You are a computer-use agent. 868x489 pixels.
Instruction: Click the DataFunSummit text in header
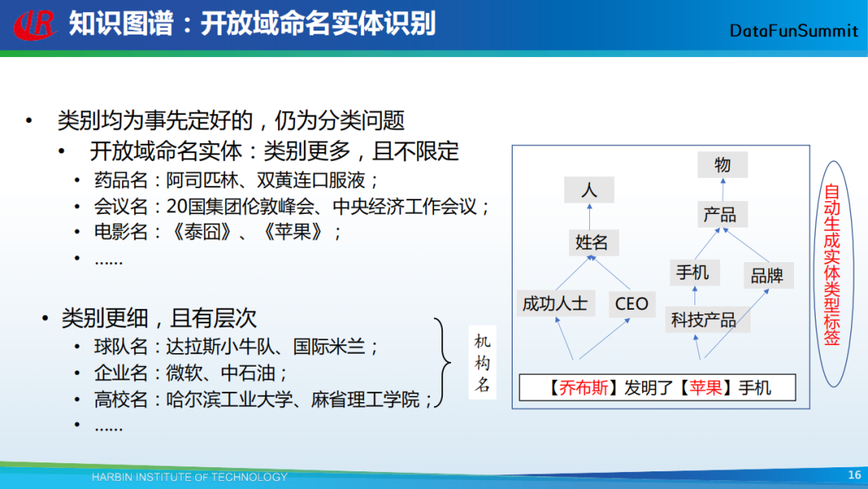coord(794,31)
